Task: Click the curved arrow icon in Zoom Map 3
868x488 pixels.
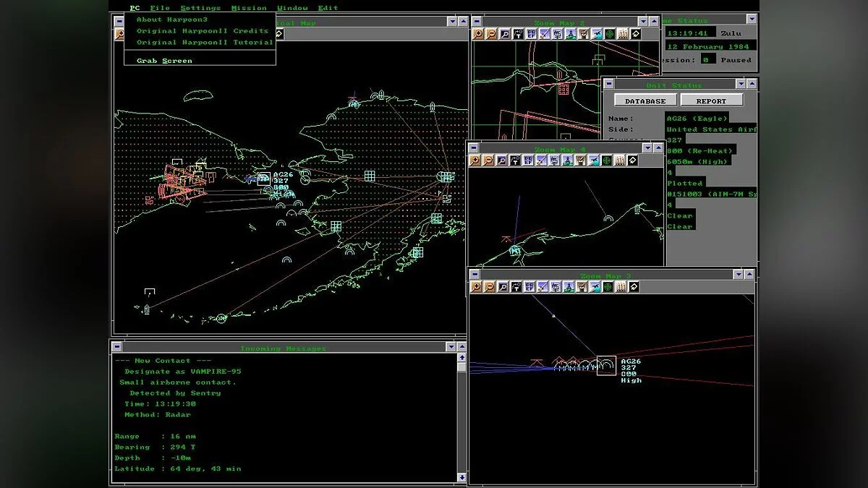Action: 634,287
